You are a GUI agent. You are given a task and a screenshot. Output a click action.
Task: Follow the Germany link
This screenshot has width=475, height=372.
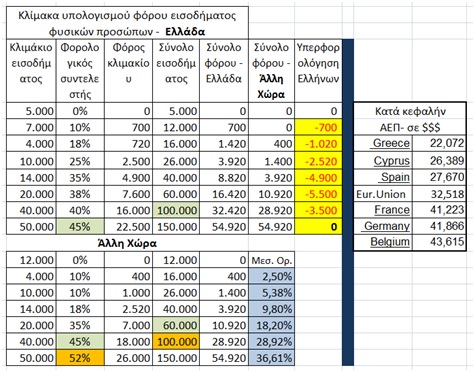tap(387, 226)
